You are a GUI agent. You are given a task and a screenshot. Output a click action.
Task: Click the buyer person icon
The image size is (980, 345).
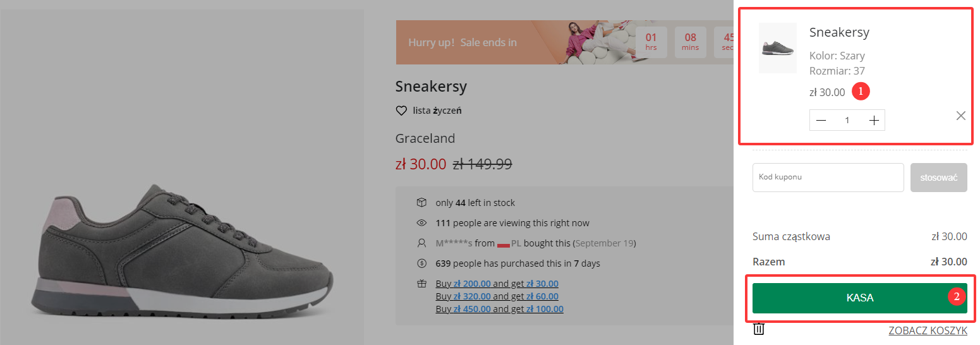point(421,243)
